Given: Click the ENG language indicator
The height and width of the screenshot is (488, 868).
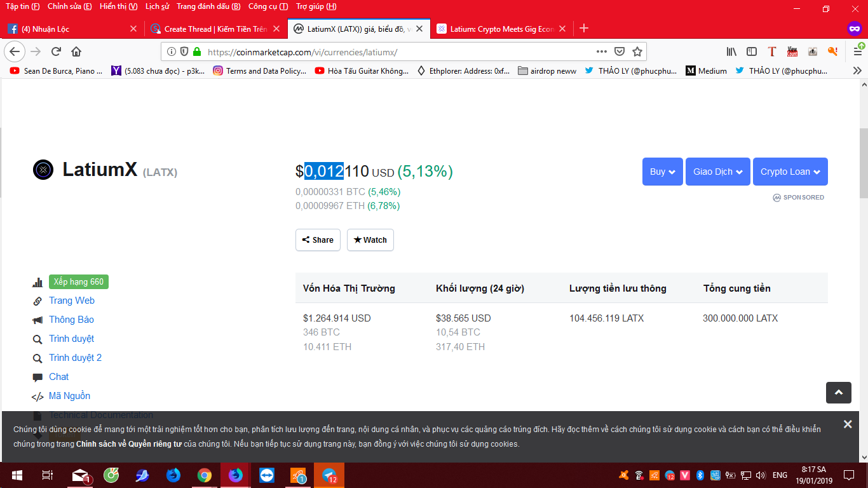Looking at the screenshot, I should click(780, 475).
